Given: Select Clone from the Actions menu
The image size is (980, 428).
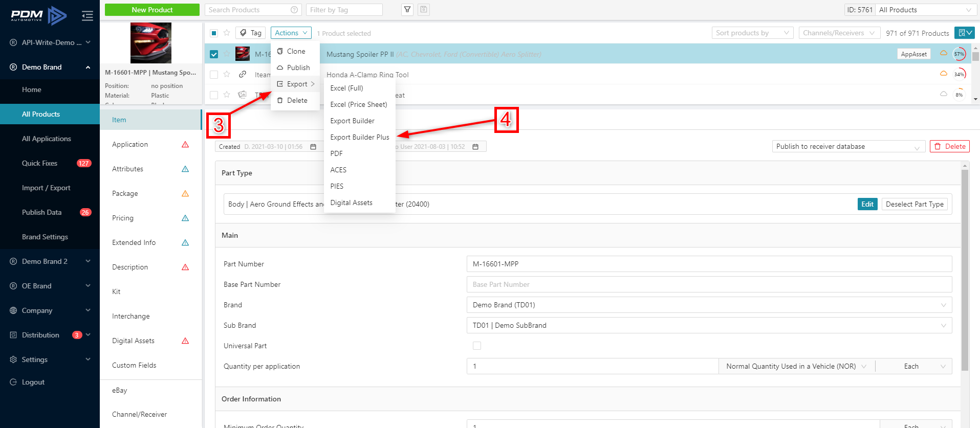Looking at the screenshot, I should click(x=295, y=51).
